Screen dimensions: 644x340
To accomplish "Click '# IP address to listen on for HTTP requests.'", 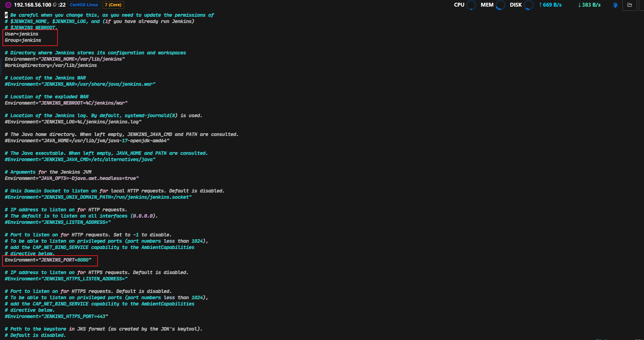I will 66,210.
